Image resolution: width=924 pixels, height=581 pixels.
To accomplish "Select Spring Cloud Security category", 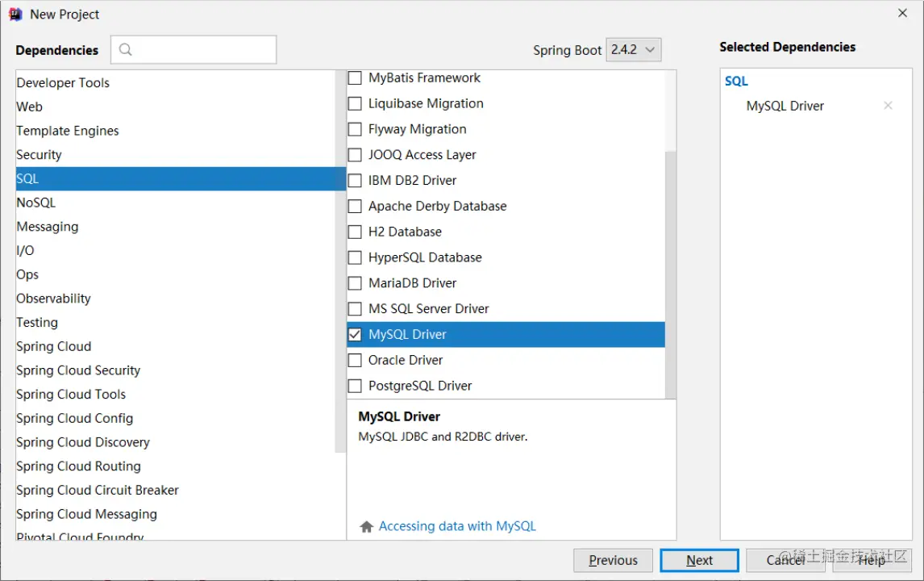I will 176,370.
